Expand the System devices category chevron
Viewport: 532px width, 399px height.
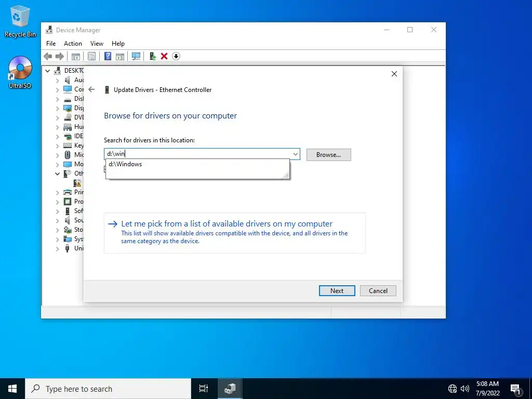tap(57, 240)
